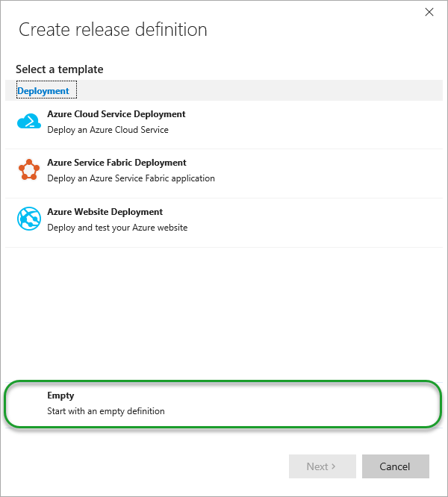Choose the Empty template title
448x497 pixels.
(x=60, y=396)
